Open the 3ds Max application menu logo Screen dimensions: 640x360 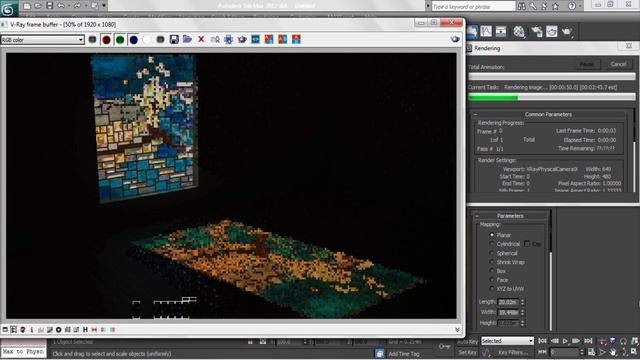(9, 8)
